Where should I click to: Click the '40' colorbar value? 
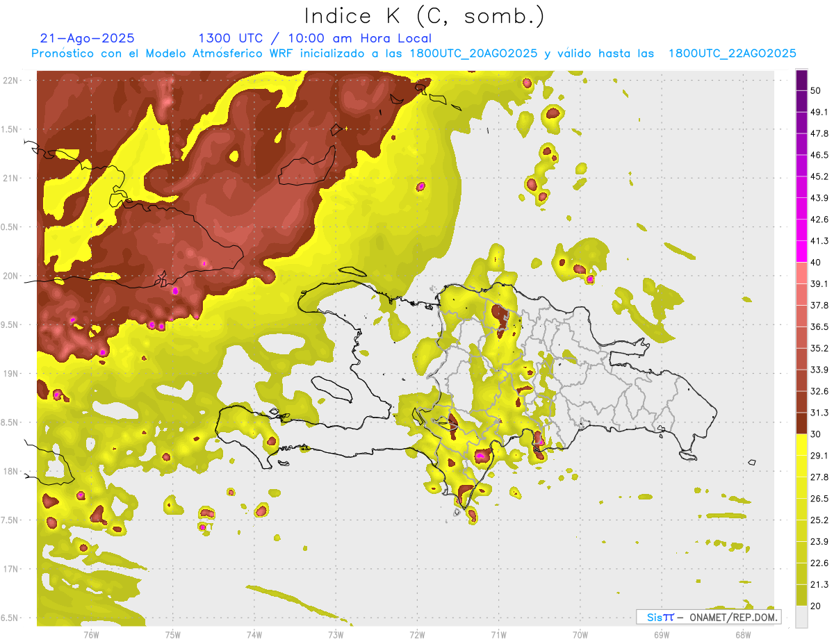tap(817, 263)
